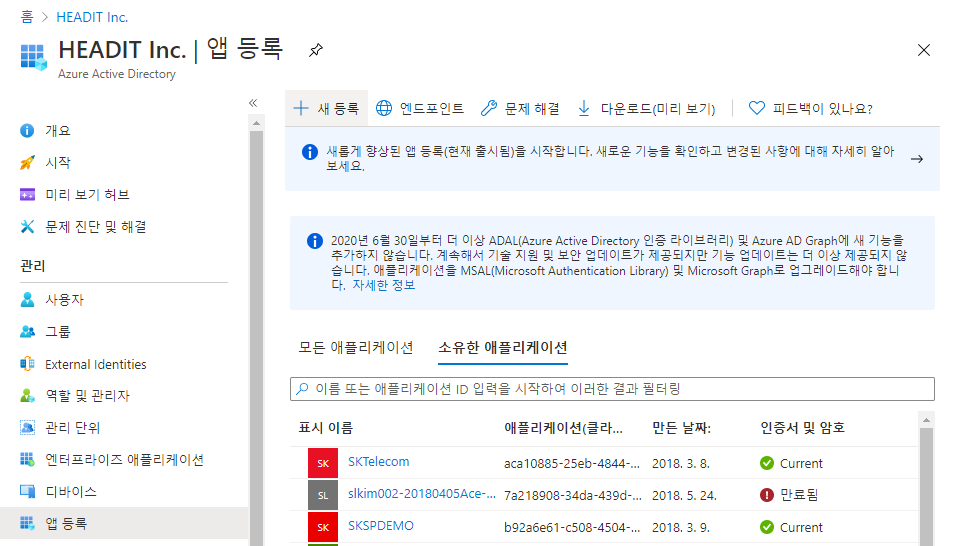Click green Current status icon for SKSPDEMO
Screen dimensions: 958x546
pyautogui.click(x=767, y=527)
